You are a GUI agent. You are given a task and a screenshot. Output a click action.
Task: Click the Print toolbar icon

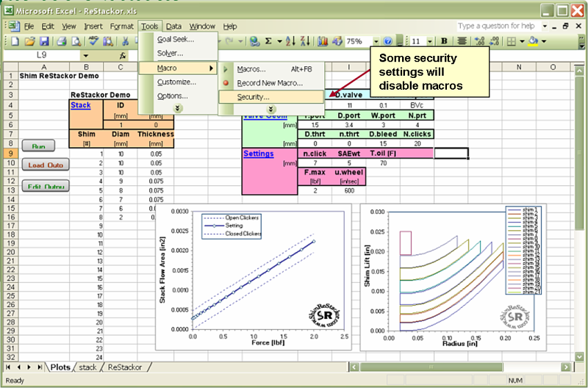click(x=62, y=41)
